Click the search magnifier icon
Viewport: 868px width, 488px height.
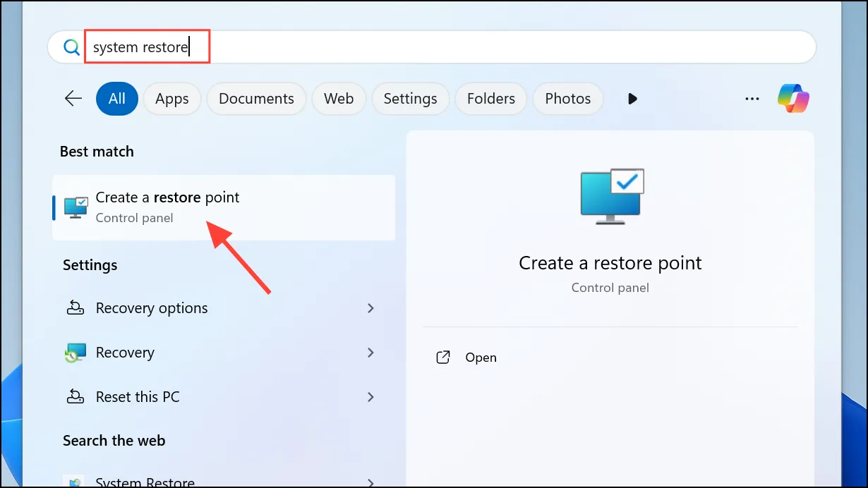click(x=71, y=47)
